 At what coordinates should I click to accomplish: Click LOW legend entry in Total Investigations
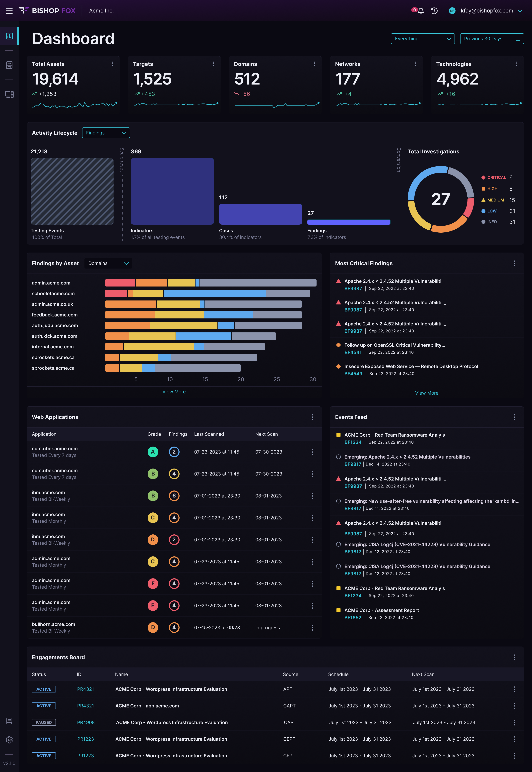coord(498,211)
